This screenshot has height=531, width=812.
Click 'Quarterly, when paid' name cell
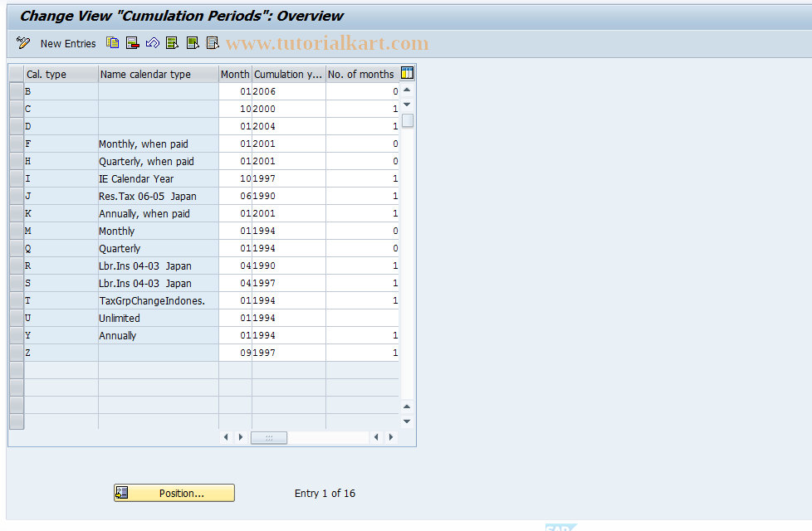click(159, 162)
